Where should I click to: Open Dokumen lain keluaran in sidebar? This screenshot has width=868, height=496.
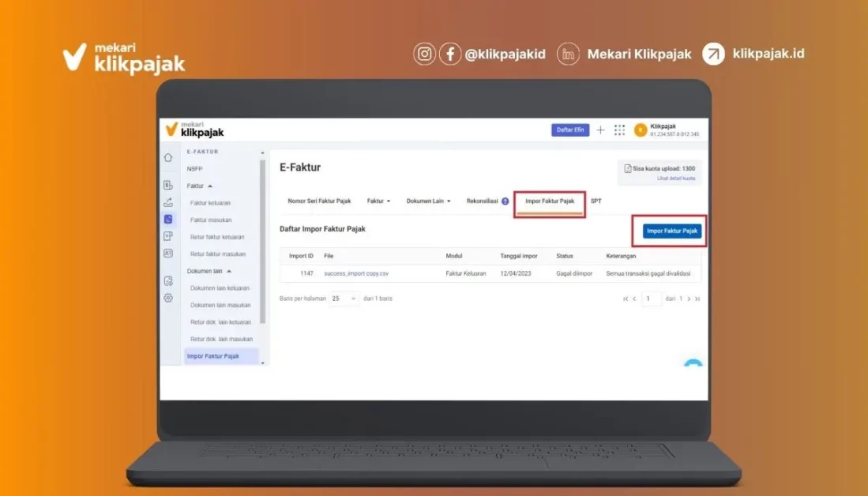(x=220, y=288)
